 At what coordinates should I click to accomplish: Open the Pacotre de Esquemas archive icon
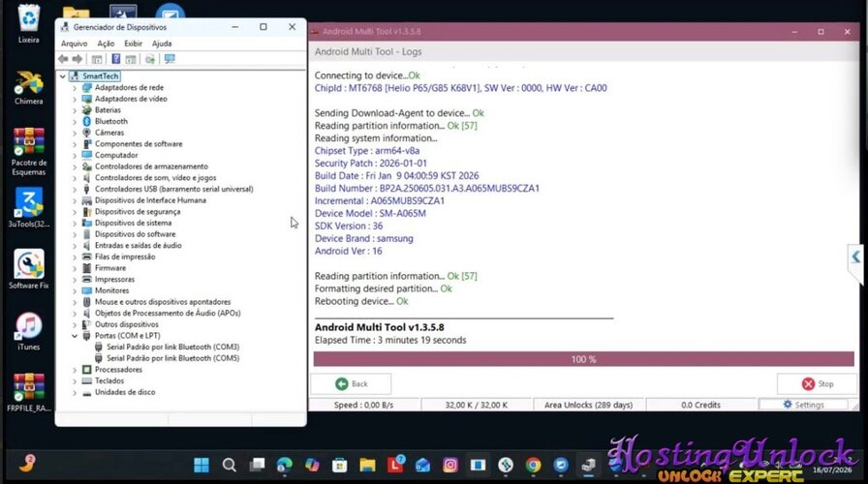pyautogui.click(x=29, y=152)
